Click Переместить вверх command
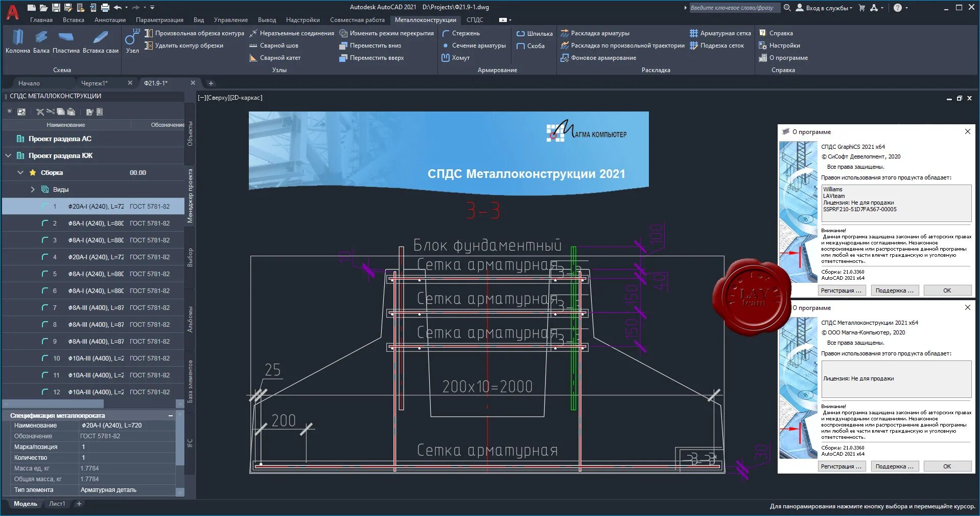Screen dimensions: 980x516 coord(371,58)
